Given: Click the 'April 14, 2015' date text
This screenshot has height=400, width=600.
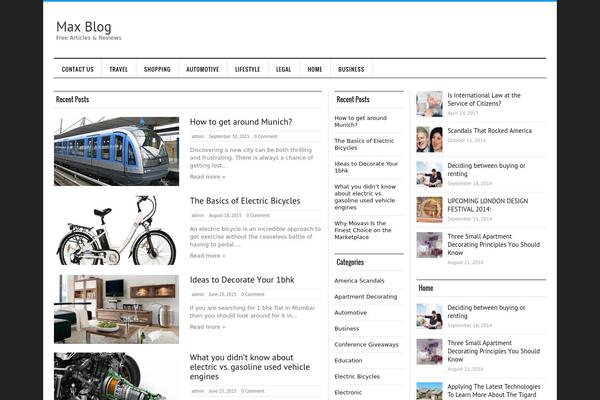Looking at the screenshot, I should 463,113.
